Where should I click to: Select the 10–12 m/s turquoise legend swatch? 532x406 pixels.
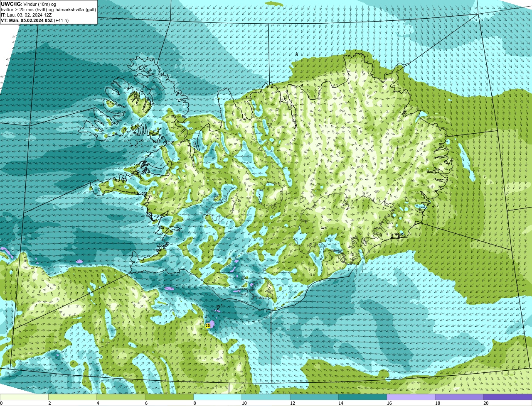click(x=266, y=397)
